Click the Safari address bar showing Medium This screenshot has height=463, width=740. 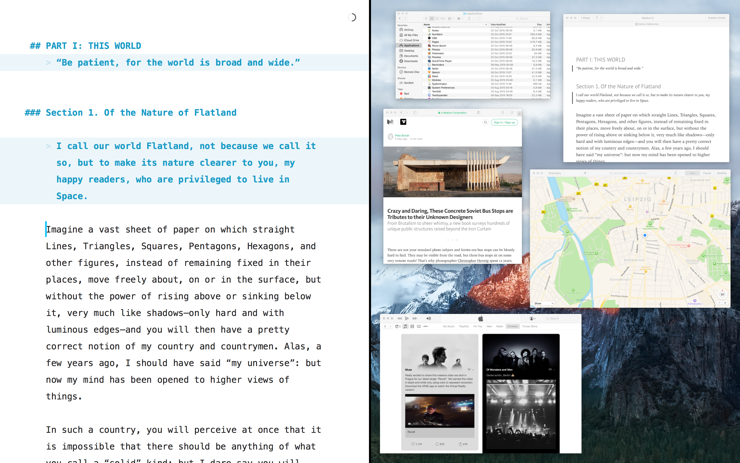pyautogui.click(x=452, y=113)
